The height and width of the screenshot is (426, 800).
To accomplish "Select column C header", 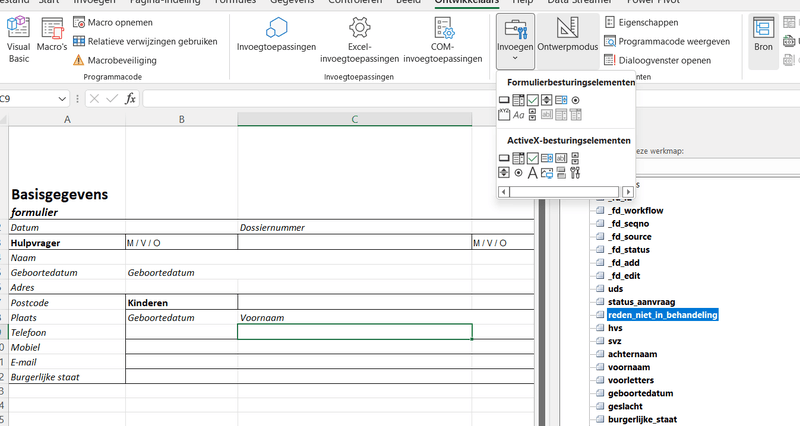I will [x=355, y=119].
